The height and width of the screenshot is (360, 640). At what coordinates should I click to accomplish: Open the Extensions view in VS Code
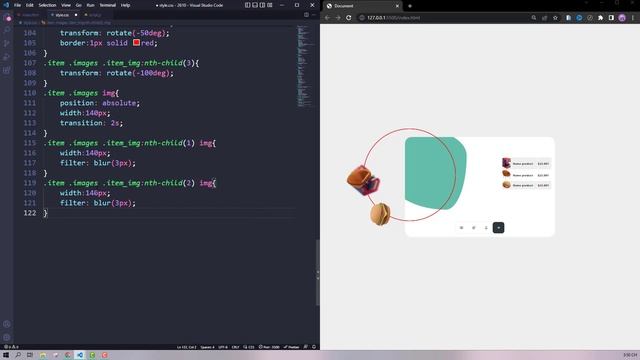7,70
